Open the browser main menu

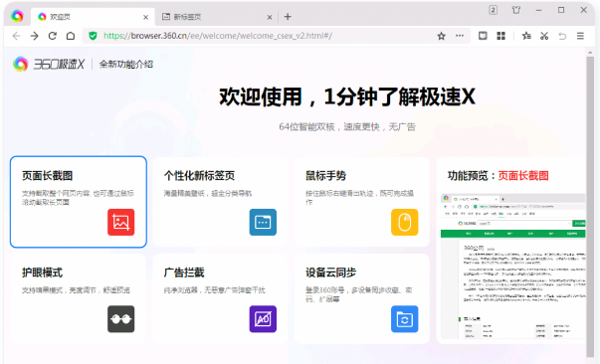coord(580,36)
